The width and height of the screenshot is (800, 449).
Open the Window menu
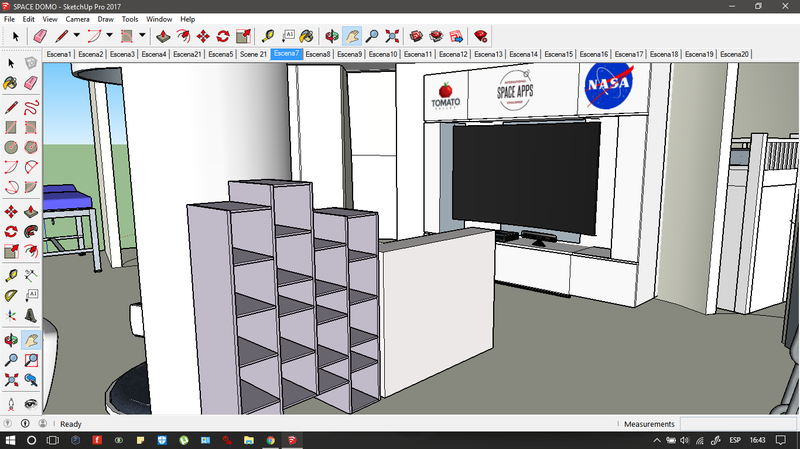coord(158,19)
